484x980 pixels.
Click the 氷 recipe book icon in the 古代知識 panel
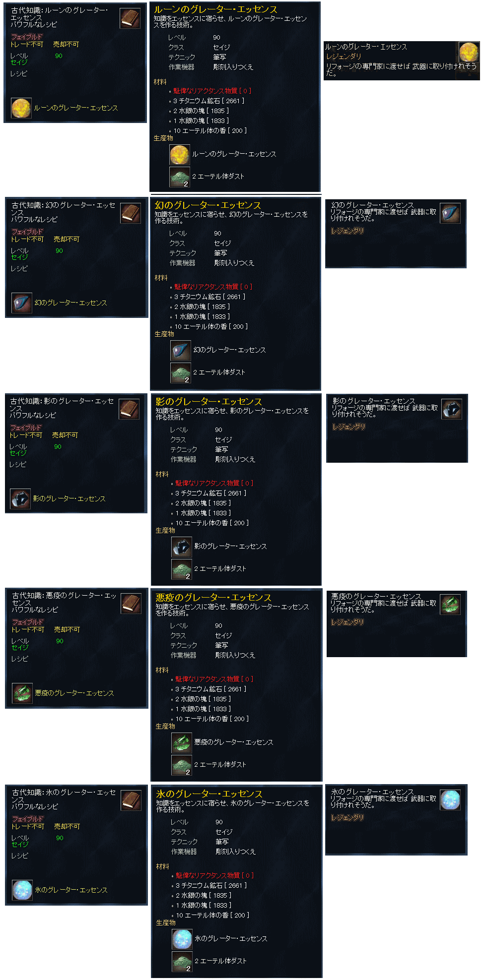[131, 800]
